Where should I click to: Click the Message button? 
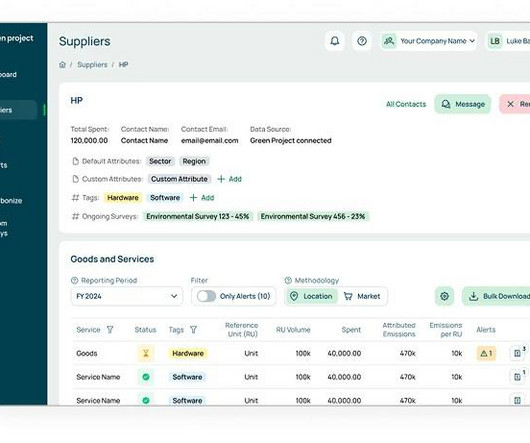point(462,104)
